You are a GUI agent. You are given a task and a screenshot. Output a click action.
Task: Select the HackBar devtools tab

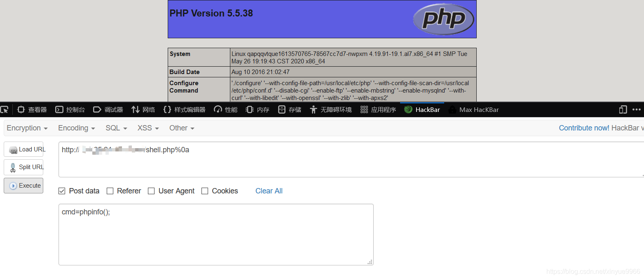pos(422,110)
